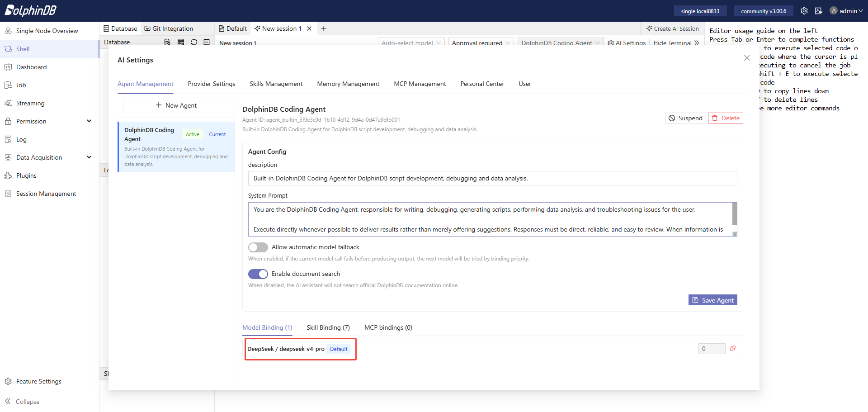Click the New Agent button

point(176,105)
